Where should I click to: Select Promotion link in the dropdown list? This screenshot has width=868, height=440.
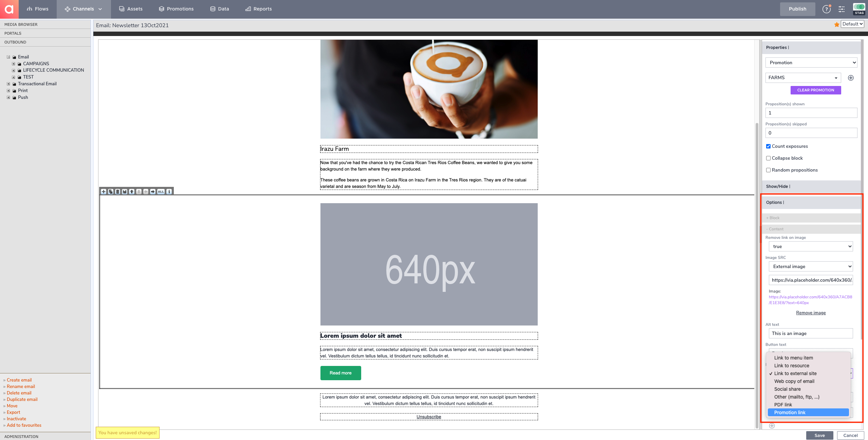[808, 412]
